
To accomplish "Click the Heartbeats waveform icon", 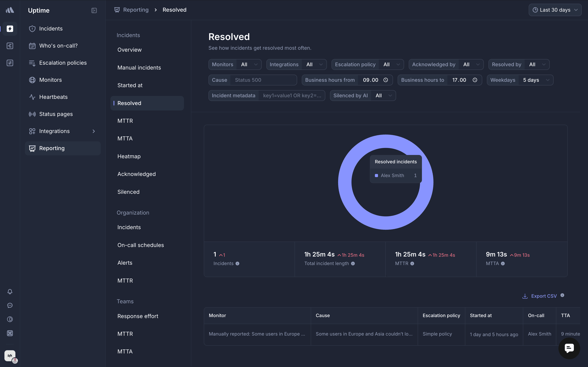I will [32, 97].
